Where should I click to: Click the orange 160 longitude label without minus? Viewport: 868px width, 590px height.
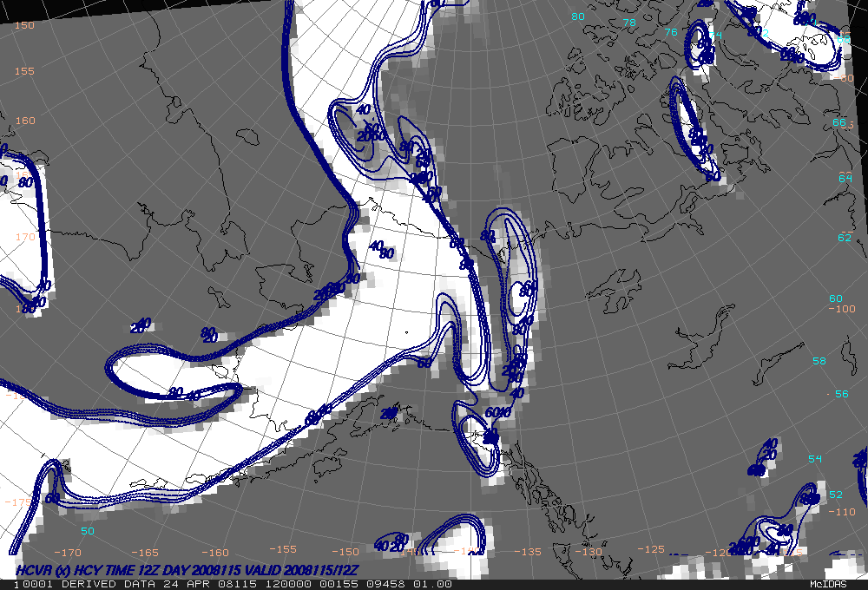point(25,120)
